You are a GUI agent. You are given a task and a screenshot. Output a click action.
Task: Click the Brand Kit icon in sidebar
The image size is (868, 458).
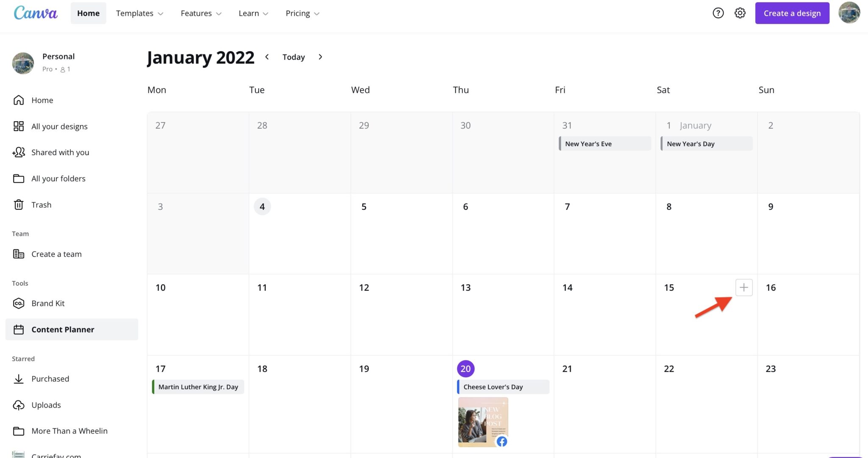point(19,303)
